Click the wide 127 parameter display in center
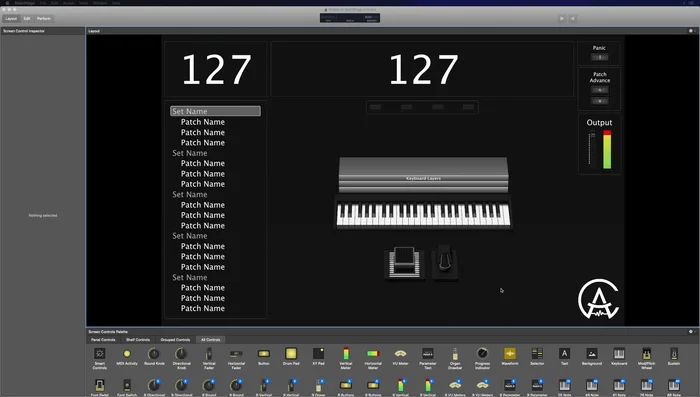Viewport: 700px width, 397px height. click(422, 69)
